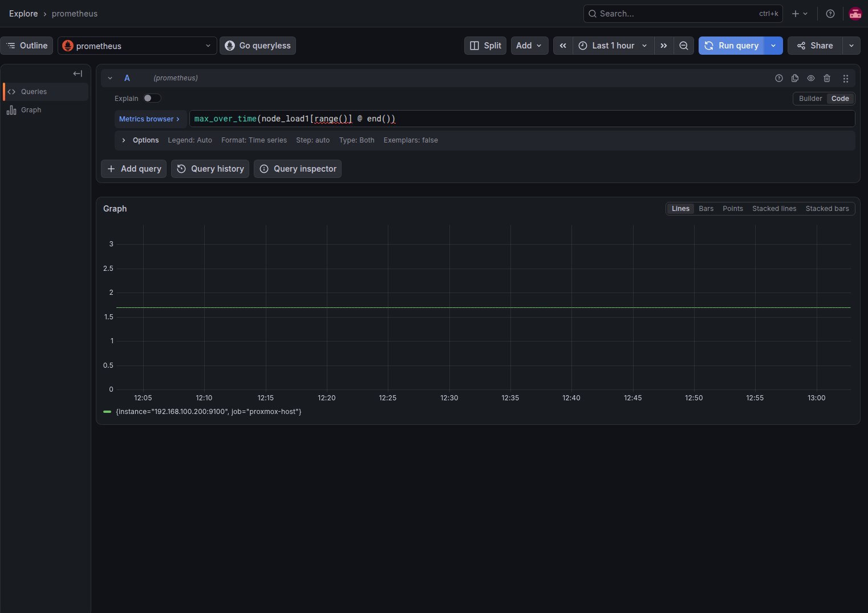Delete query A with the trash icon

(827, 78)
